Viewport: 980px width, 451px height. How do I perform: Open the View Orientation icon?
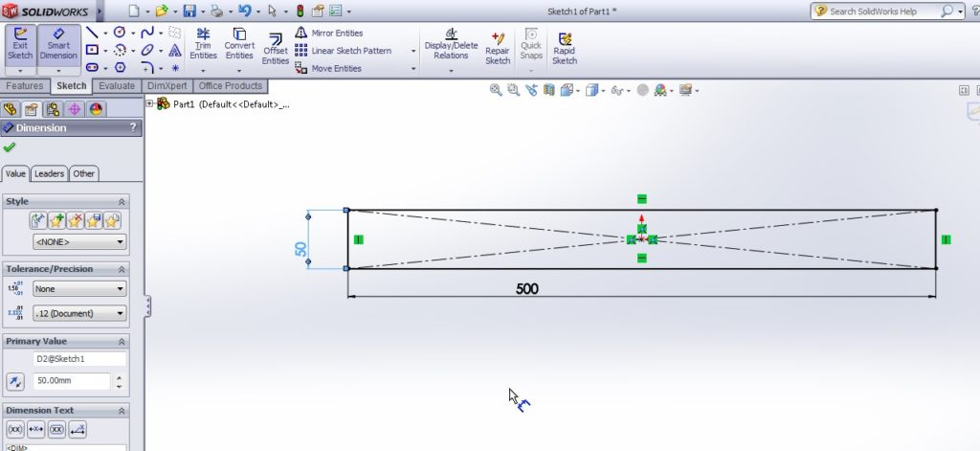[567, 90]
